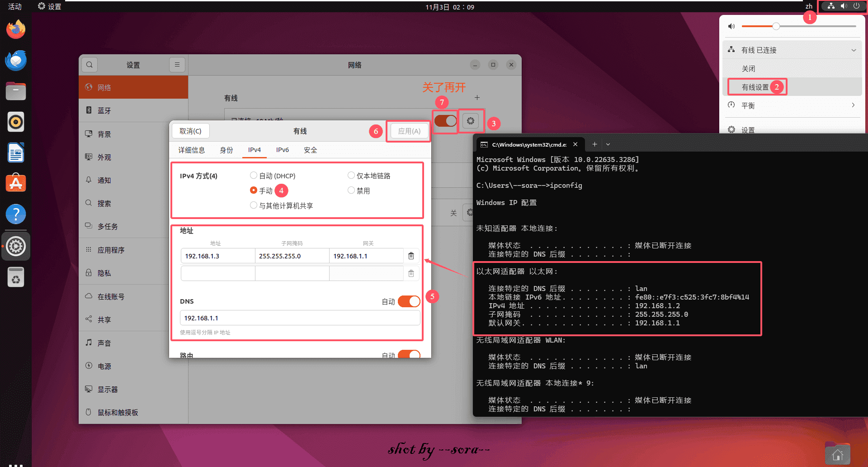The image size is (868, 467).
Task: Open the Trash icon in the dock
Action: tap(16, 277)
